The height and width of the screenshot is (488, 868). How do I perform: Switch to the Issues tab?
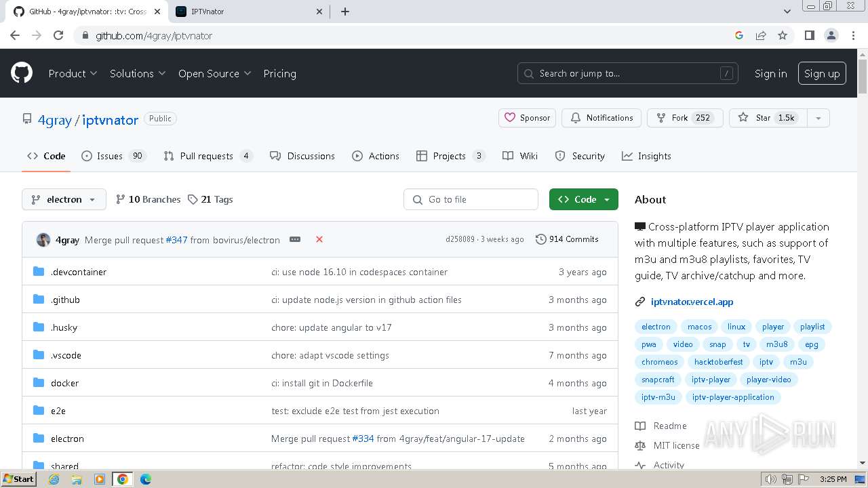113,156
